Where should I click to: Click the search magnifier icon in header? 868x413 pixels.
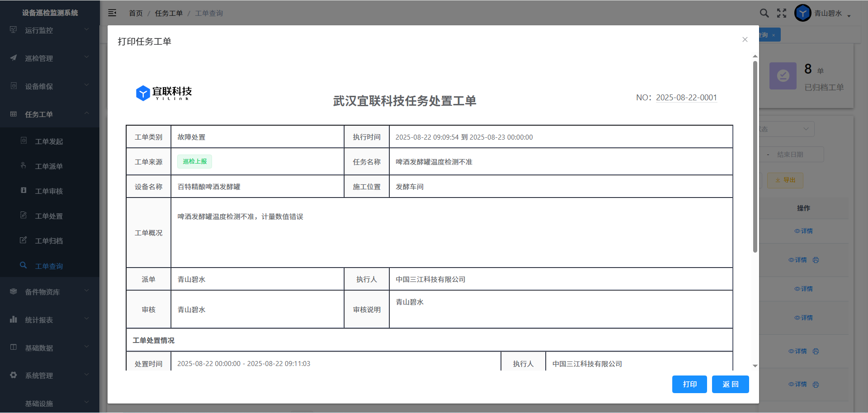click(764, 13)
